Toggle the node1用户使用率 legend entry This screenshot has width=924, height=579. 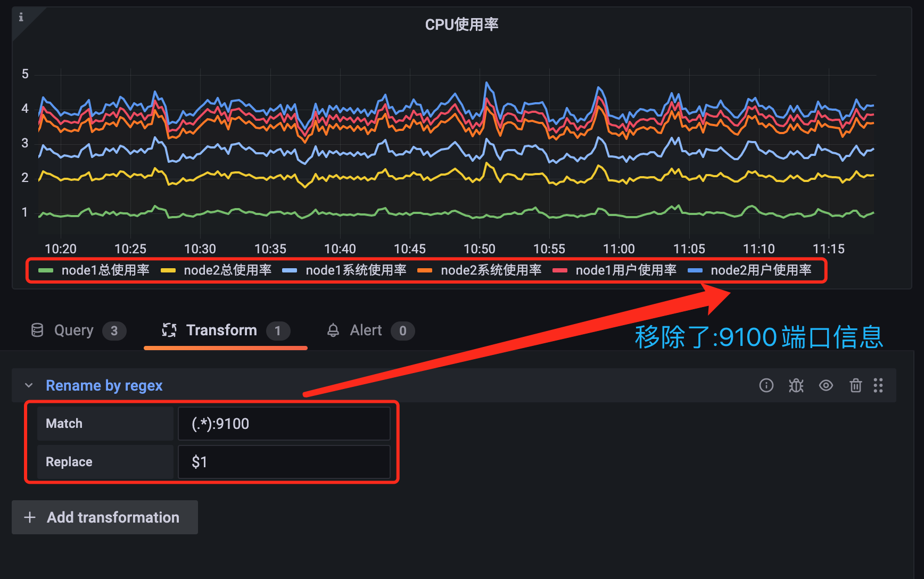[x=625, y=270]
